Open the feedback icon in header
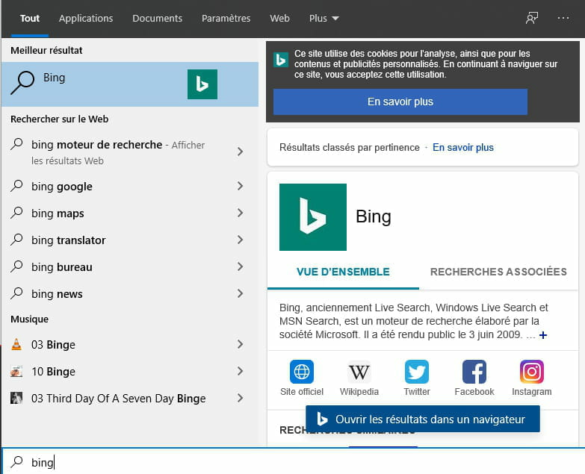The width and height of the screenshot is (585, 474). 532,18
